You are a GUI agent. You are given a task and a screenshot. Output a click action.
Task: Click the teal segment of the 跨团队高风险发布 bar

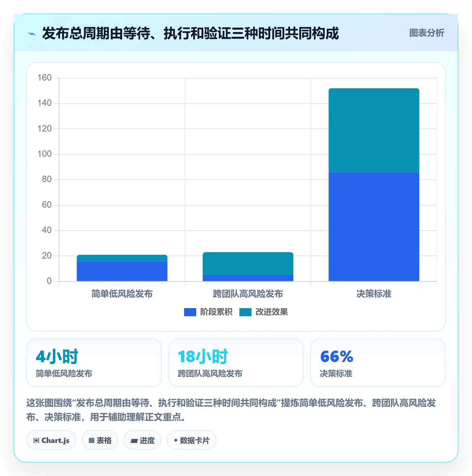[x=248, y=264]
